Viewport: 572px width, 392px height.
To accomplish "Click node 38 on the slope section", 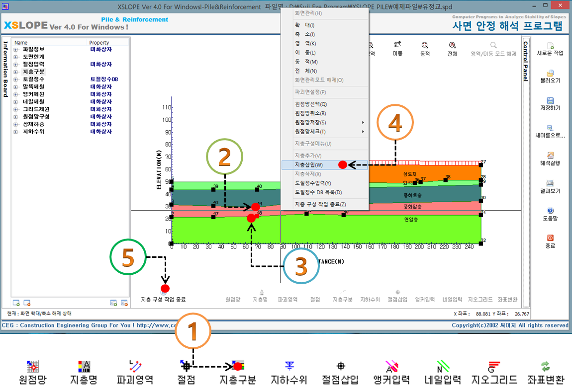I will [446, 180].
